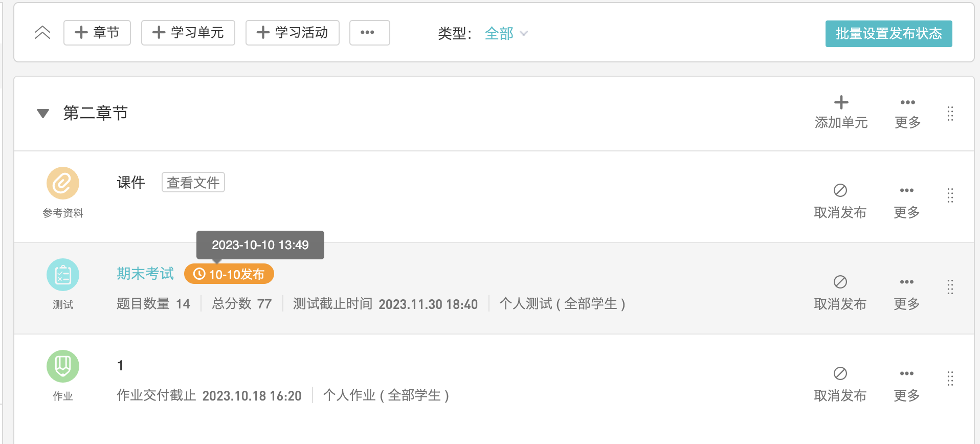Screen dimensions: 980x444
Task: Click the 10-10发布 scheduled badge
Action: point(229,274)
